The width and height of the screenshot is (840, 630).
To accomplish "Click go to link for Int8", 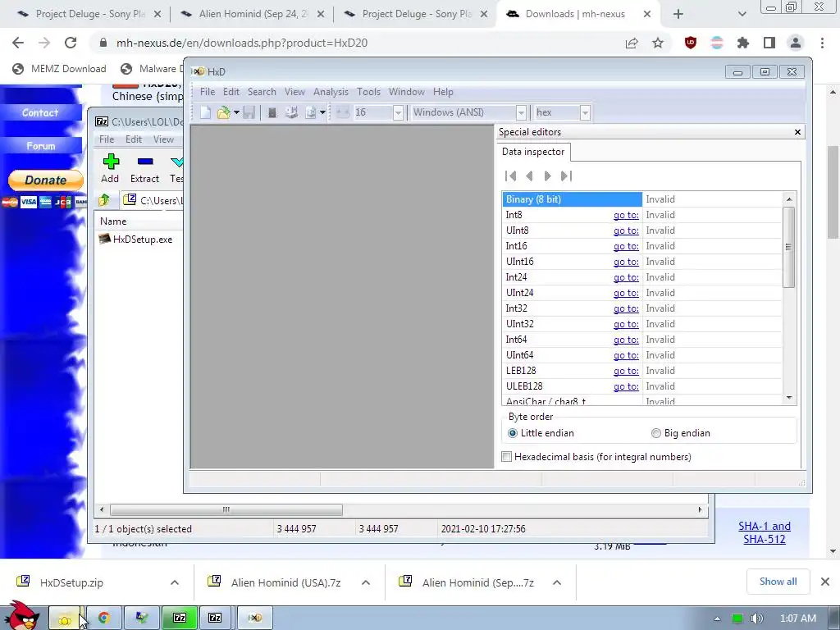I will click(626, 215).
